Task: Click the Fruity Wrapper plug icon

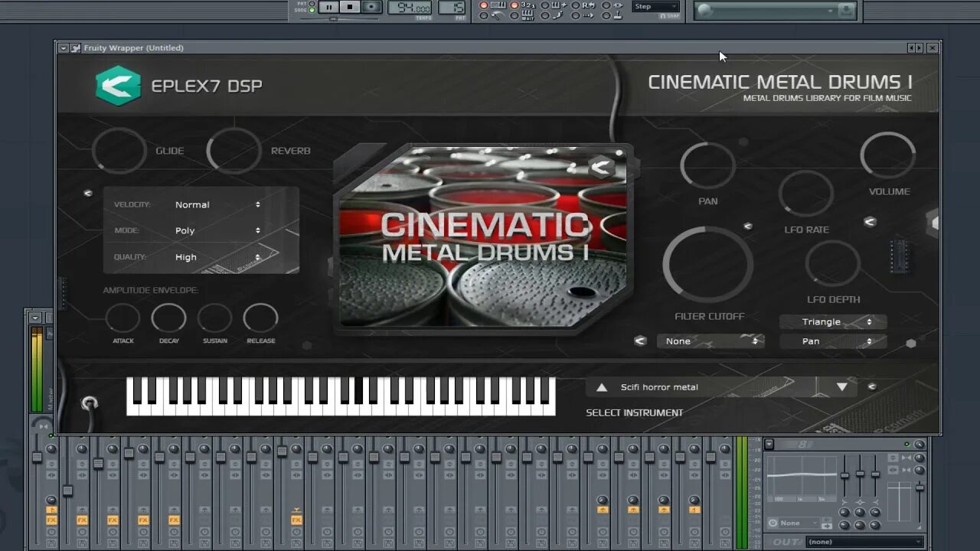Action: tap(75, 47)
